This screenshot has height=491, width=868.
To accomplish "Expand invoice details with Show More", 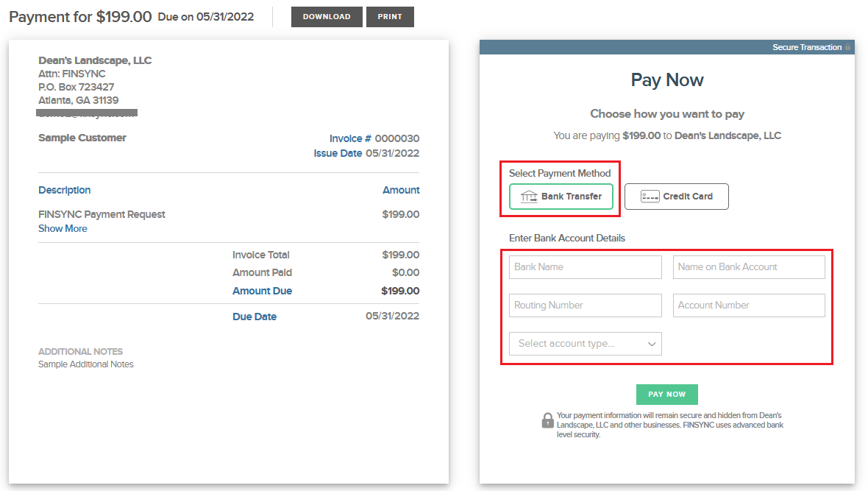I will coord(63,228).
